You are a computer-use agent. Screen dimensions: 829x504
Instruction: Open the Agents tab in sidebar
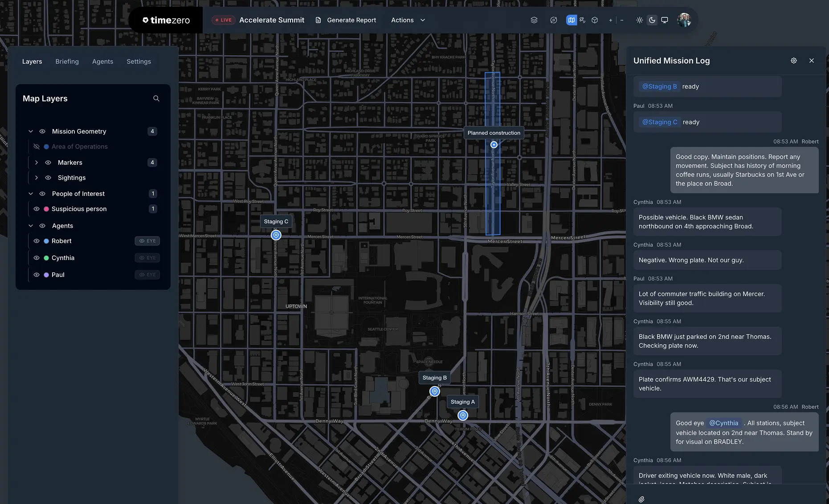point(102,61)
